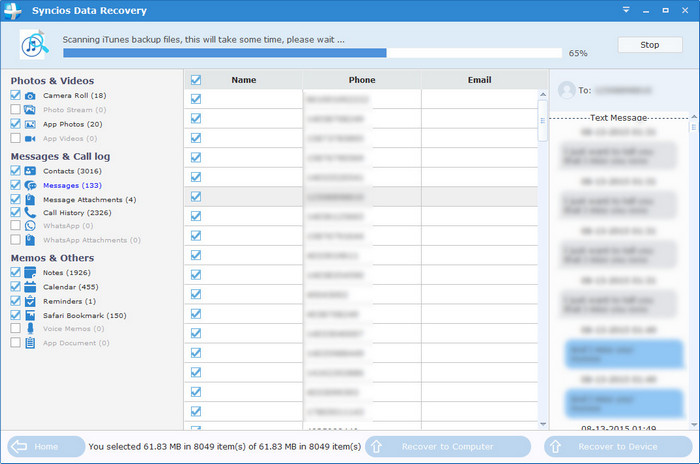This screenshot has width=700, height=464.
Task: Open Calendar (455) category
Action: (x=71, y=287)
